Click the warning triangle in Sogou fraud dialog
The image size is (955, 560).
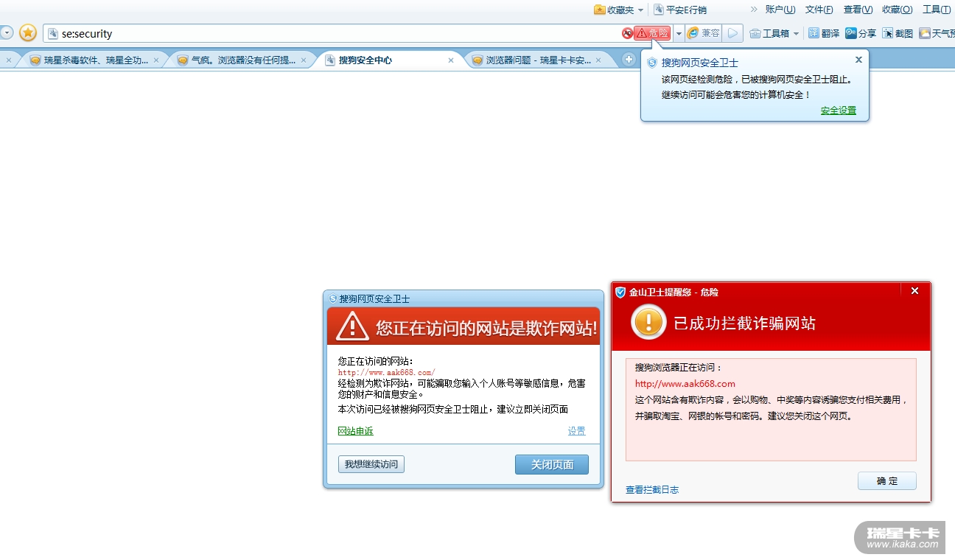click(352, 326)
